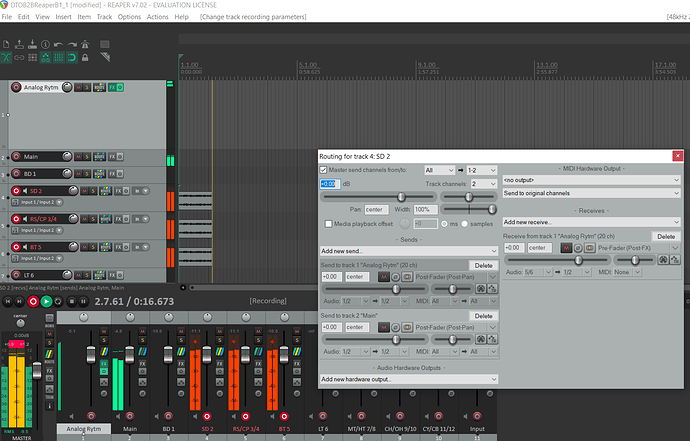Click the Redo toolbar icon
The width and height of the screenshot is (690, 441).
coord(72,44)
